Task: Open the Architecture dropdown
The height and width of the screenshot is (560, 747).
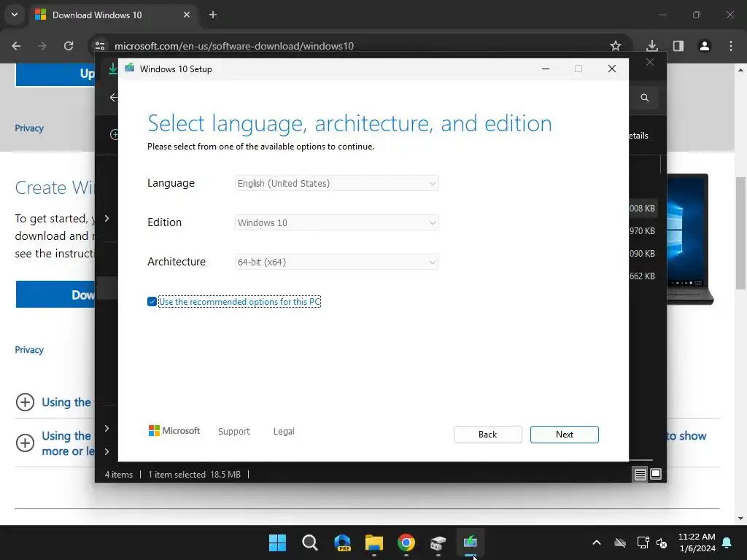Action: (336, 262)
